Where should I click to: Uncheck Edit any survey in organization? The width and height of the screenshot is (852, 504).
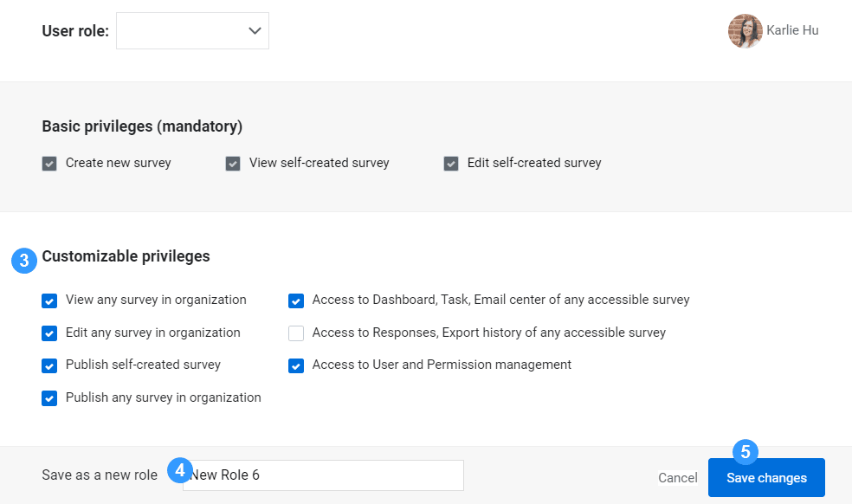(x=49, y=333)
